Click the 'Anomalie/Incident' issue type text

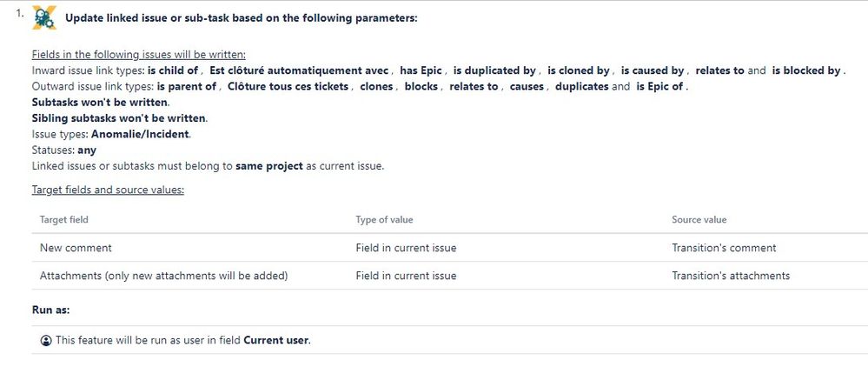(140, 134)
